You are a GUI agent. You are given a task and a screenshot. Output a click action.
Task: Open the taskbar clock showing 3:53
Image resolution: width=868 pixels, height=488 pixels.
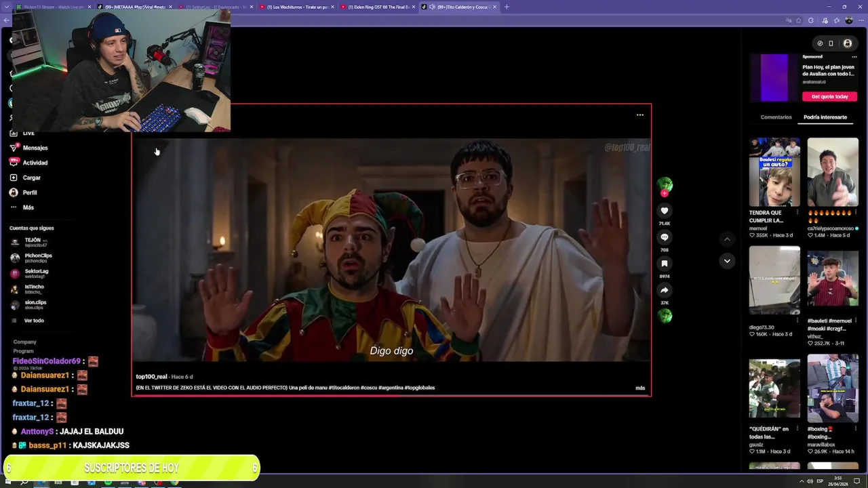839,481
